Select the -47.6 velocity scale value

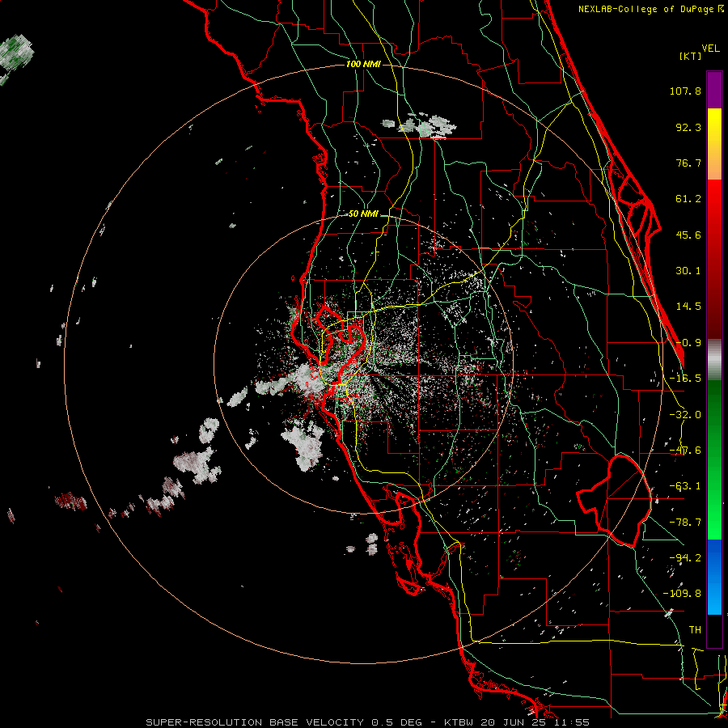pos(685,451)
